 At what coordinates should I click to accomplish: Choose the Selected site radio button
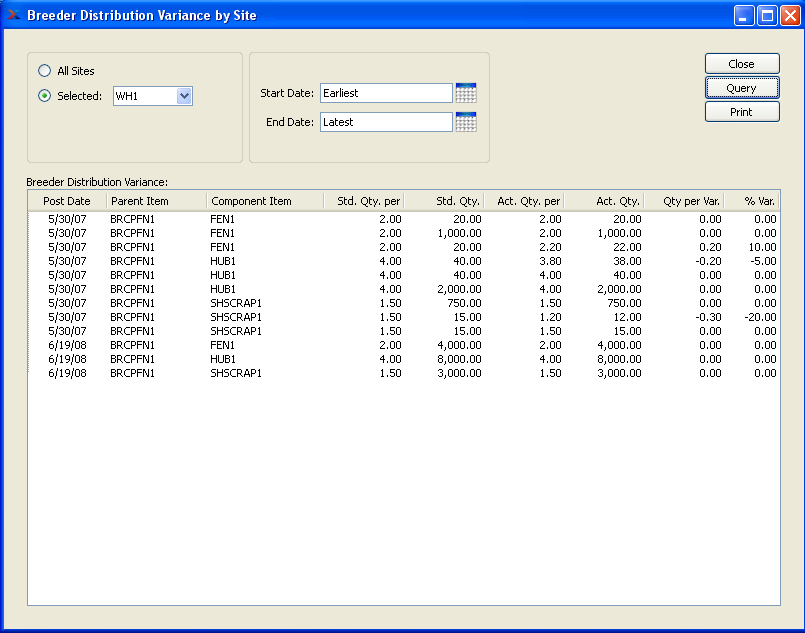(x=44, y=96)
